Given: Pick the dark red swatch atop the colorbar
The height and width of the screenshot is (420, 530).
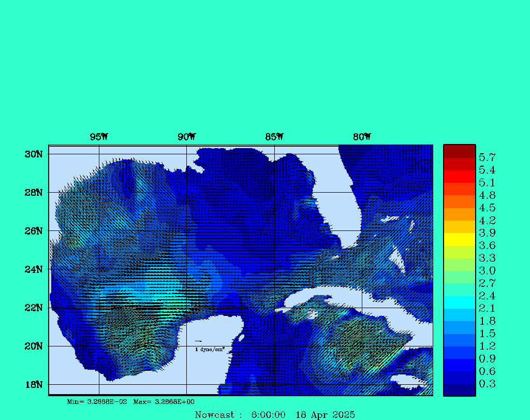Looking at the screenshot, I should tap(459, 151).
